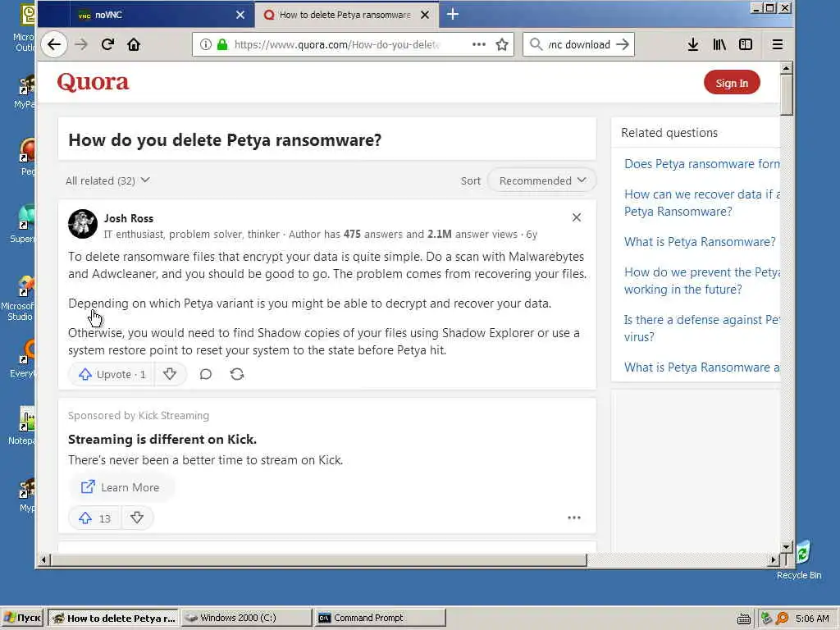The image size is (840, 630).
Task: Click the network tray icon
Action: coord(767,619)
